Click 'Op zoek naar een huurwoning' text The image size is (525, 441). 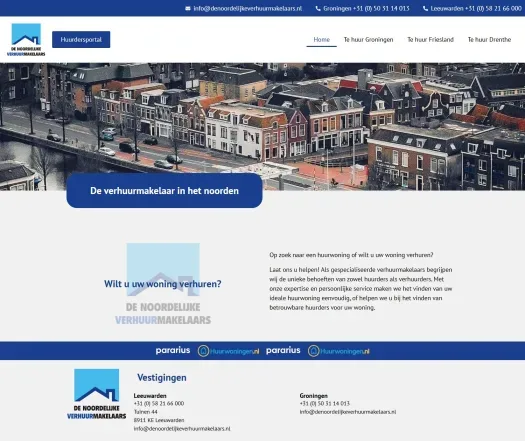351,255
